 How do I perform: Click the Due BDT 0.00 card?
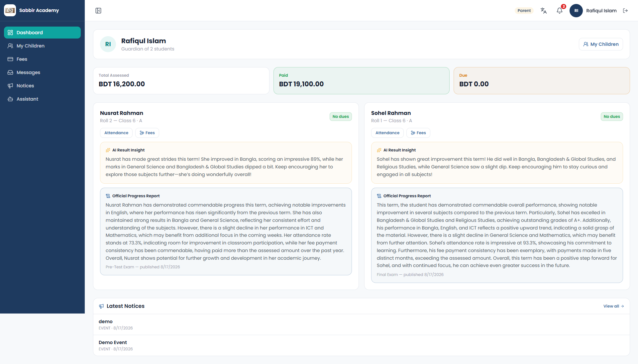click(x=542, y=81)
